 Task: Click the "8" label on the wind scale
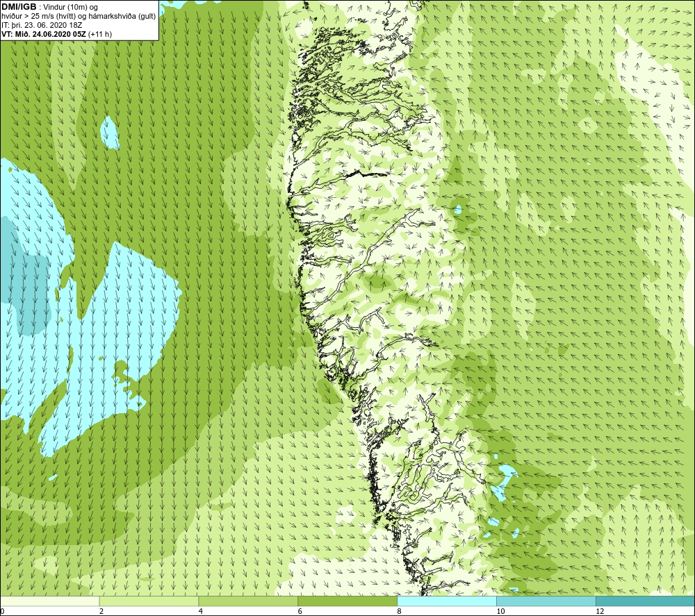pyautogui.click(x=400, y=611)
